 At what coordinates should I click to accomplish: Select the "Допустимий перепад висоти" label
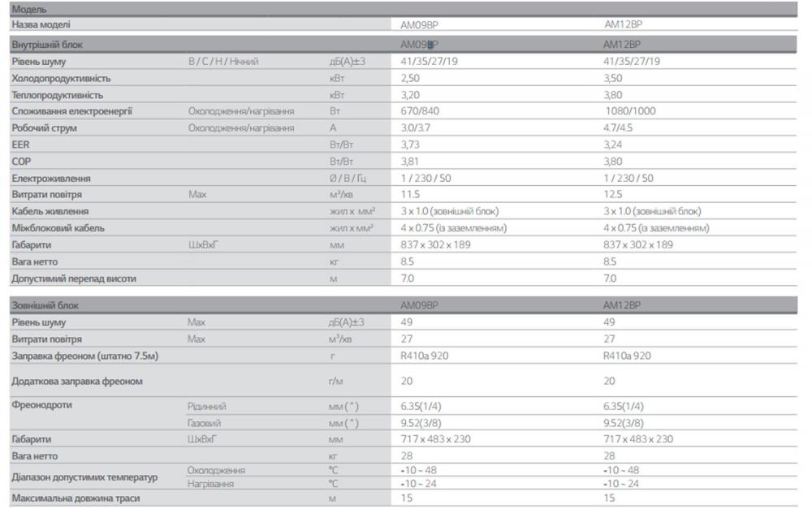[x=73, y=278]
